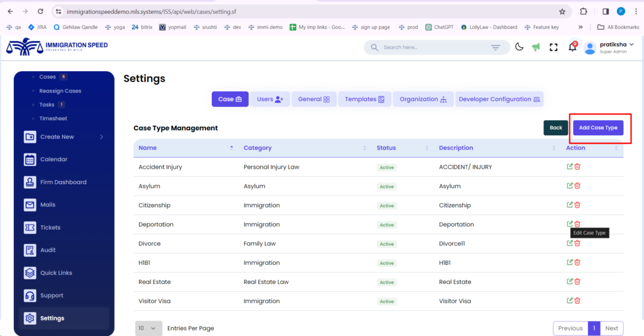The image size is (644, 336).
Task: Open the entries per page dropdown
Action: pos(148,328)
